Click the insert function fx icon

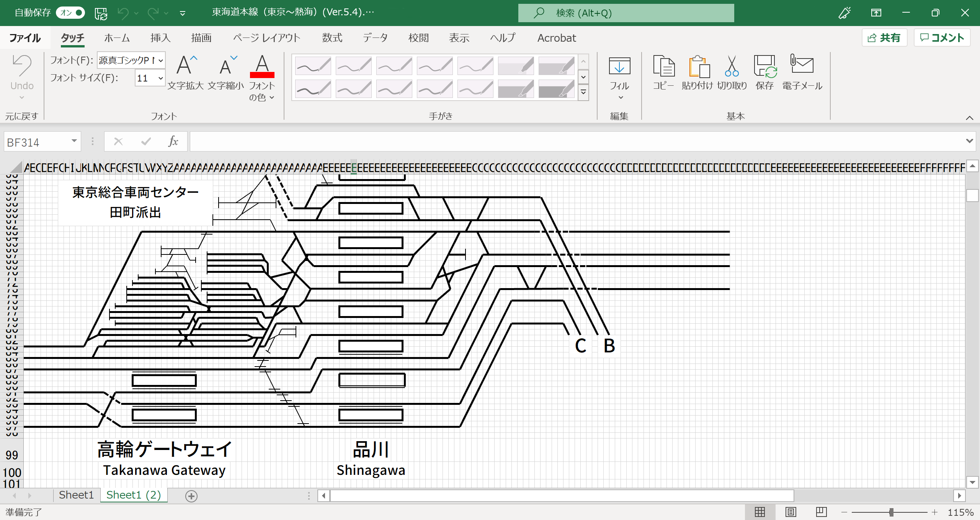[x=173, y=142]
